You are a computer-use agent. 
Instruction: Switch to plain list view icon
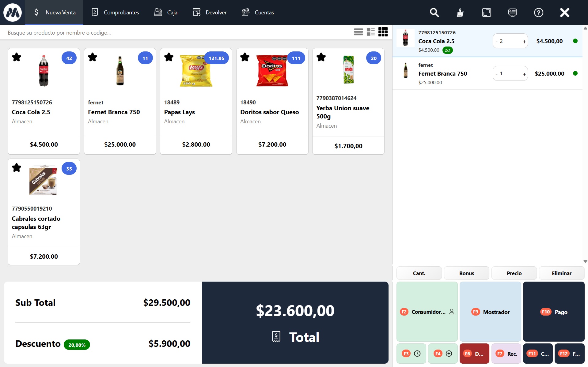(358, 32)
